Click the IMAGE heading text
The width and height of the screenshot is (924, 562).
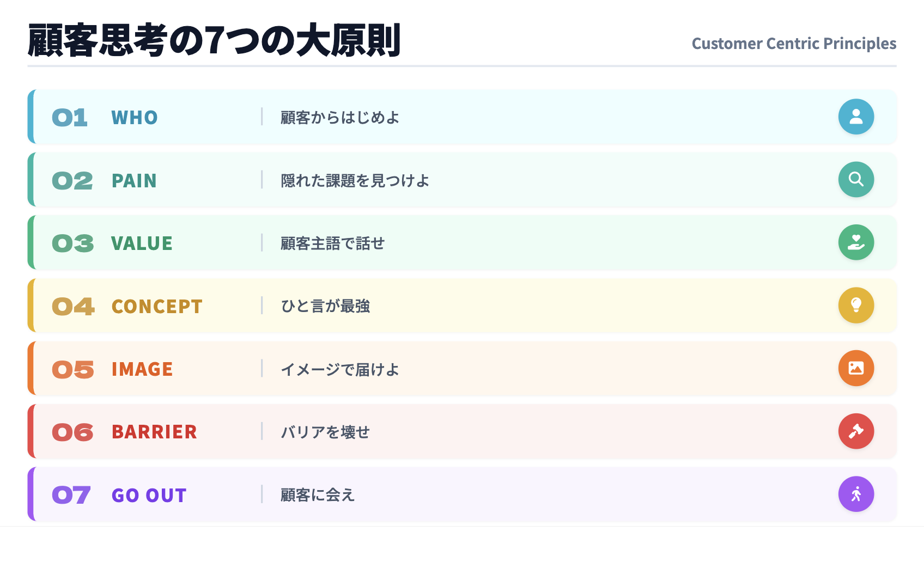[142, 369]
